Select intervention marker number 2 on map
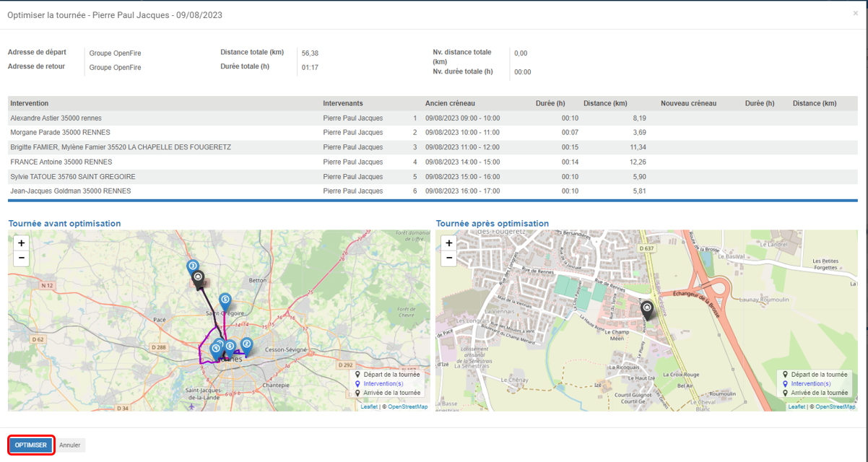The height and width of the screenshot is (462, 868). pos(246,346)
